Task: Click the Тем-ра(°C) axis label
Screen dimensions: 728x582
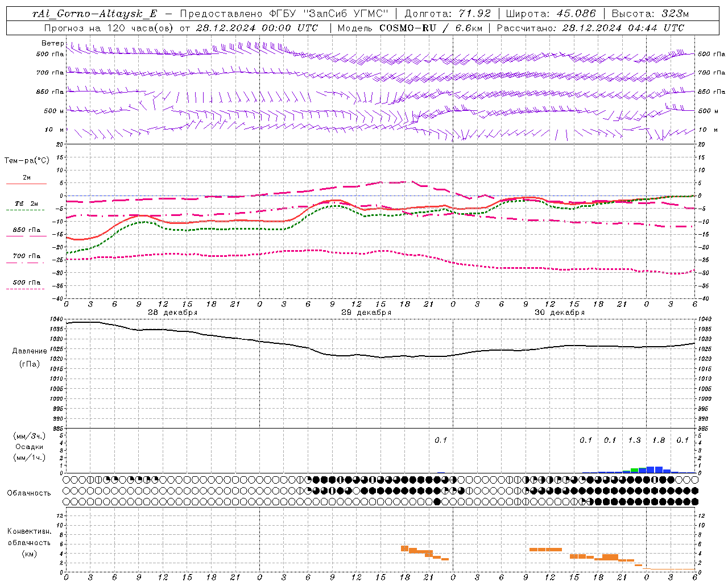Action: [x=27, y=161]
